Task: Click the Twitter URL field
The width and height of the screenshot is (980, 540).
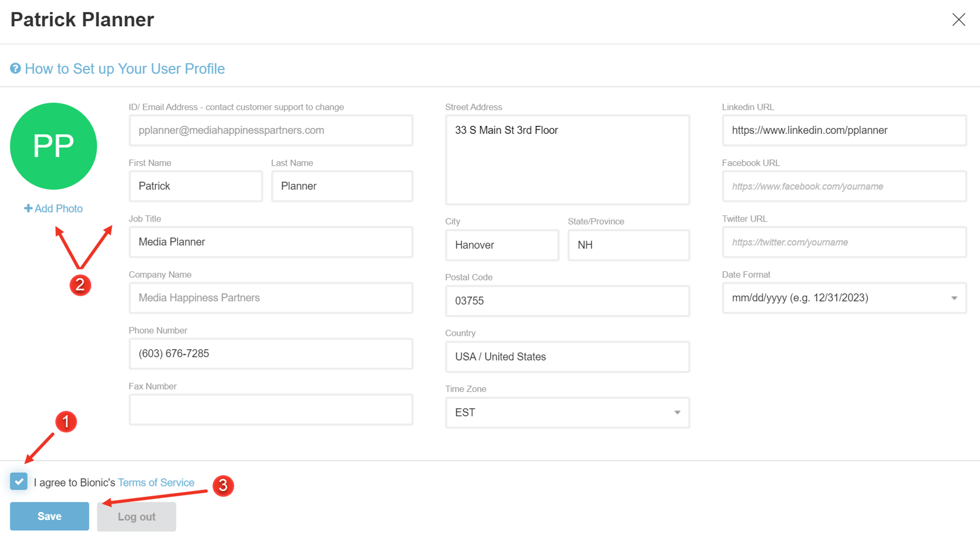Action: click(844, 242)
